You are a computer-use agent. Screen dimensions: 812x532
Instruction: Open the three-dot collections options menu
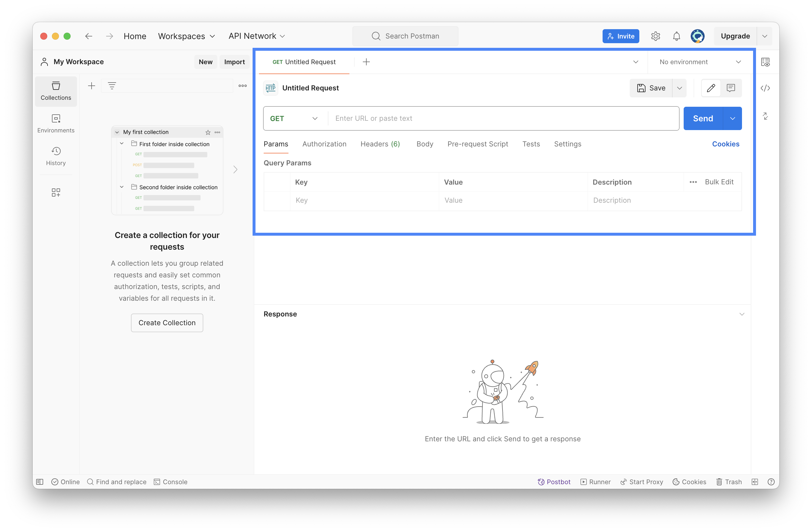pyautogui.click(x=243, y=86)
